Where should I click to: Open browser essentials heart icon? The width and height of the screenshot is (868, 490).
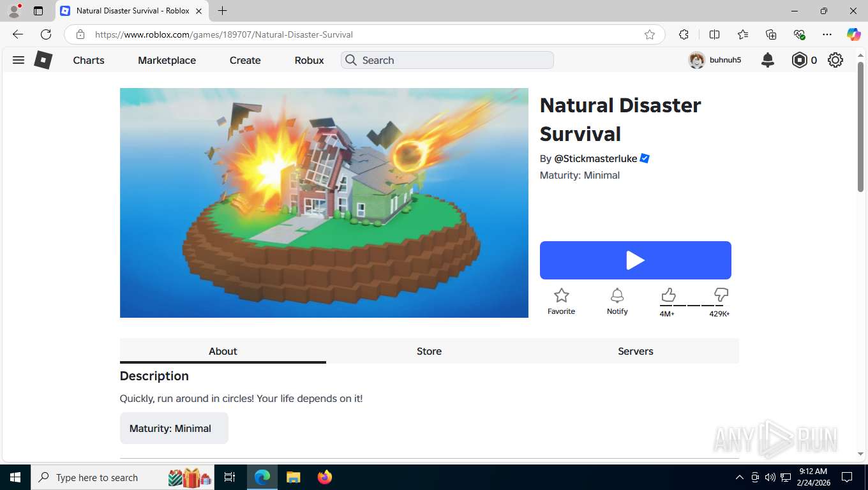coord(799,34)
